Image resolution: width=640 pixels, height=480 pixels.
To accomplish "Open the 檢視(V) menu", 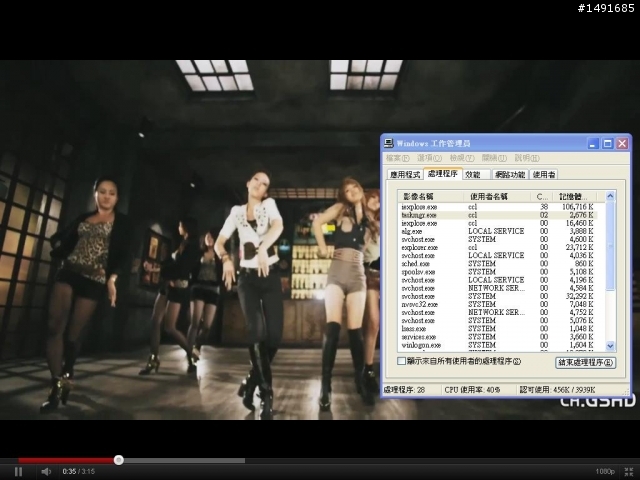I will pyautogui.click(x=462, y=158).
